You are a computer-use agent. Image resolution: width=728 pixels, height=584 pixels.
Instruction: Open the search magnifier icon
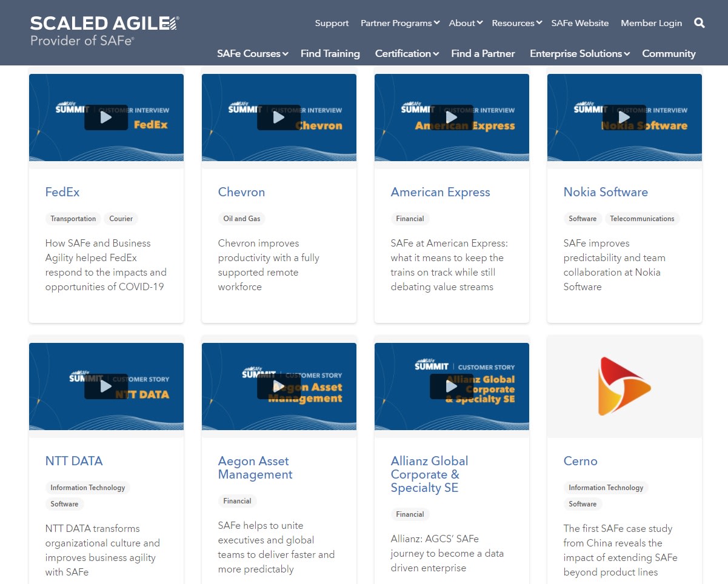pyautogui.click(x=699, y=23)
